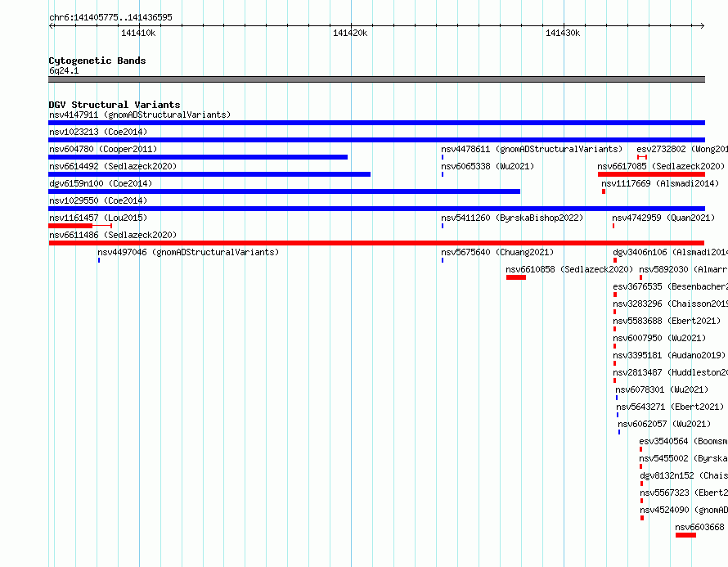The width and height of the screenshot is (728, 567).
Task: Select nsv5583688 (Ebert2021) label
Action: [667, 321]
